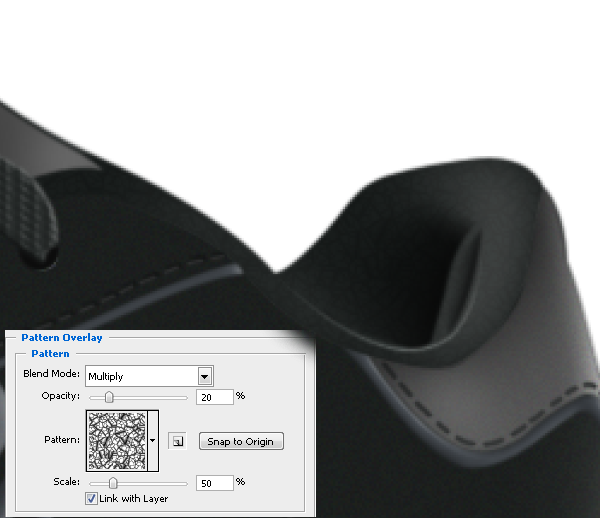
Task: Click the Opacity slider handle
Action: pos(109,397)
